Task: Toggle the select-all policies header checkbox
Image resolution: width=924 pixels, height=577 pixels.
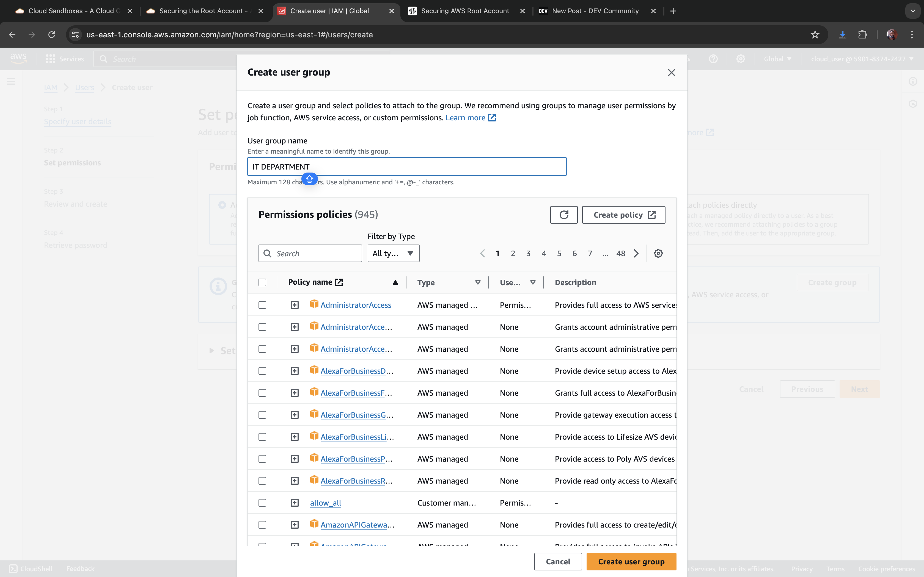Action: click(262, 282)
